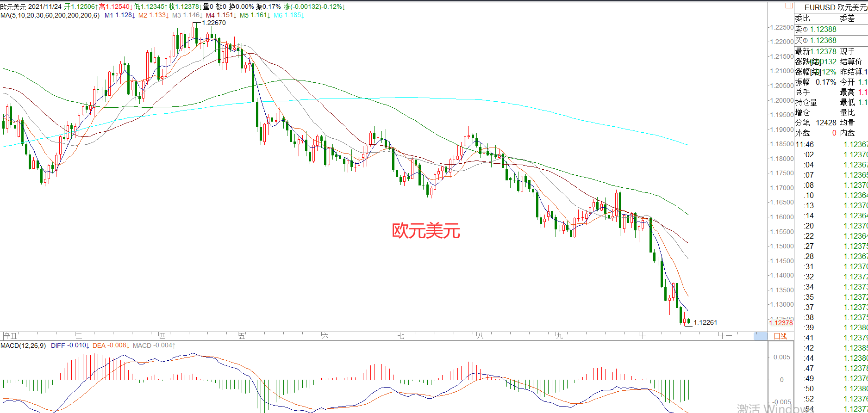Click the M4 1.151 moving average value
The height and width of the screenshot is (413, 868).
pyautogui.click(x=221, y=15)
